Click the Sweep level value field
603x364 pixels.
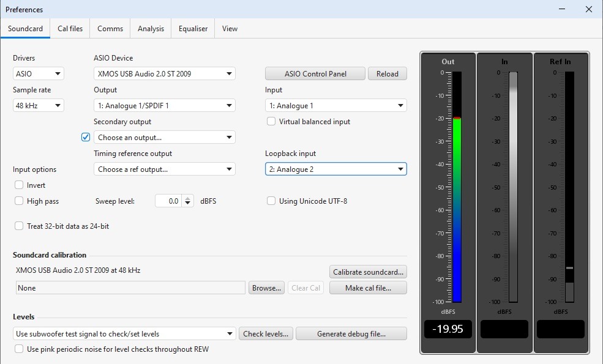[x=169, y=201]
